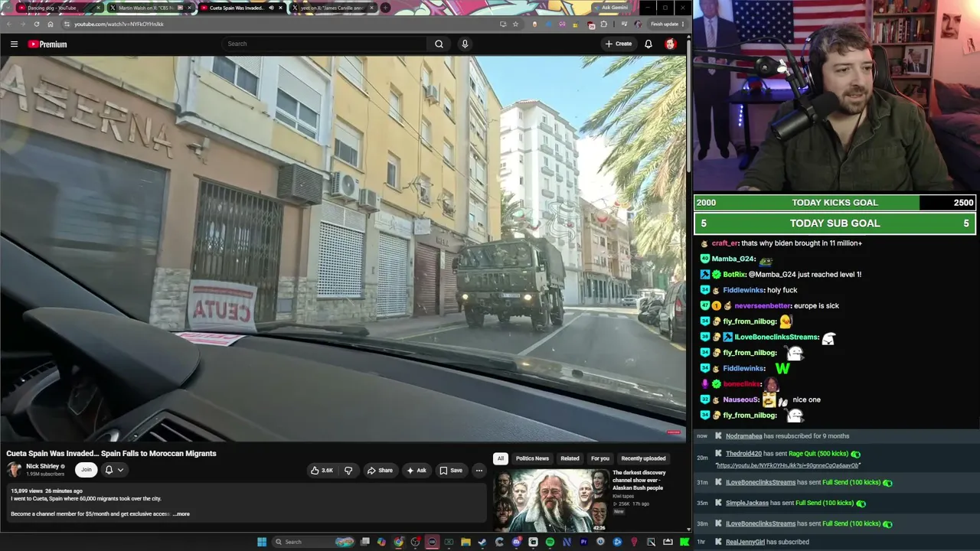Select the All filter chip
980x551 pixels.
tap(500, 458)
